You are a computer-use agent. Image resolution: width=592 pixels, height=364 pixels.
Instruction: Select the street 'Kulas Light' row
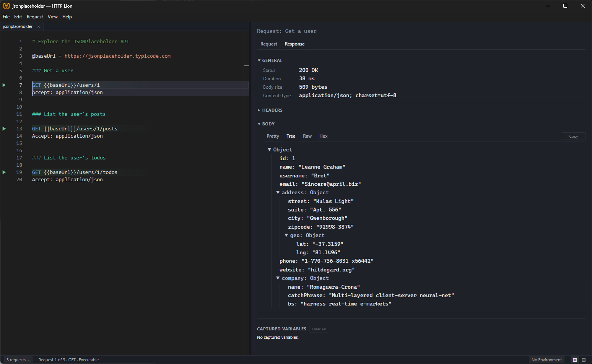coord(321,201)
